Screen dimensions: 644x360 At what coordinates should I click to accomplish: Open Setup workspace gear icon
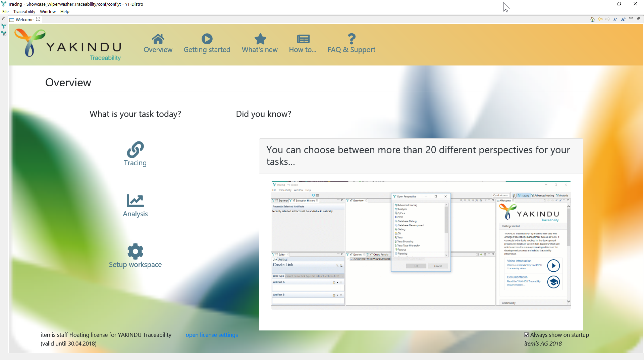[135, 251]
